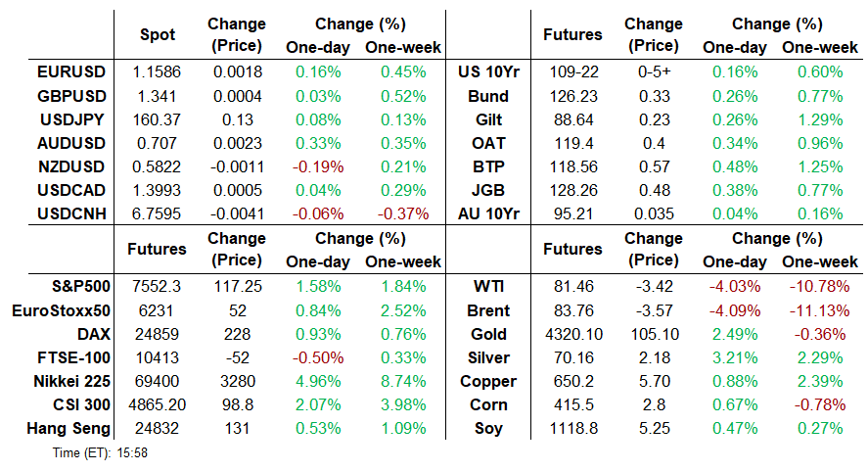Select the NZDUSD one-day change -0.19%
The width and height of the screenshot is (868, 472).
[318, 166]
